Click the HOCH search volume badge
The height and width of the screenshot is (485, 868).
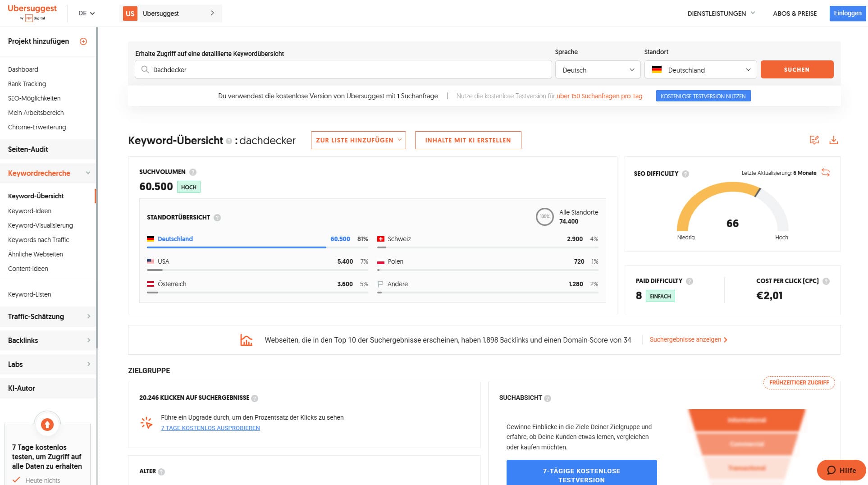pos(188,187)
